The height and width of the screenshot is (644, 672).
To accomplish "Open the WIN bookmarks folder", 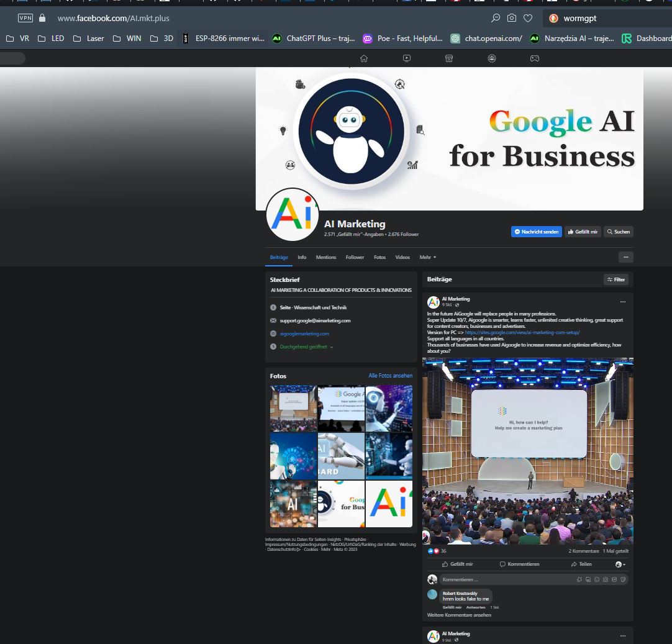I will (x=127, y=39).
